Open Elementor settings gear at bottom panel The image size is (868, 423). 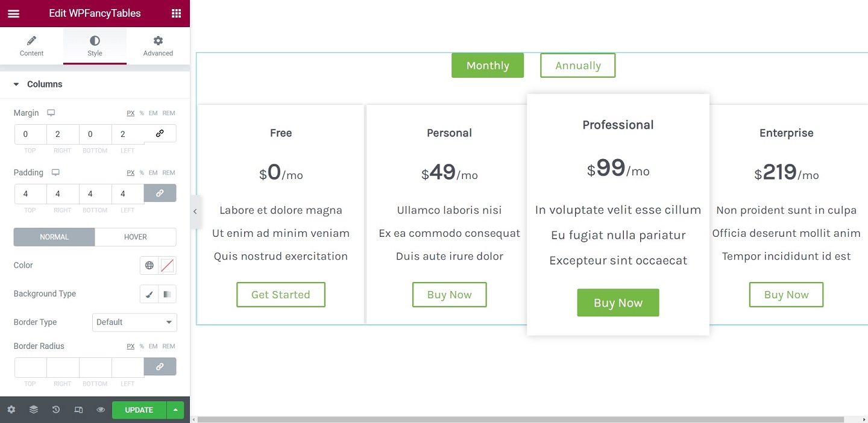coord(11,410)
